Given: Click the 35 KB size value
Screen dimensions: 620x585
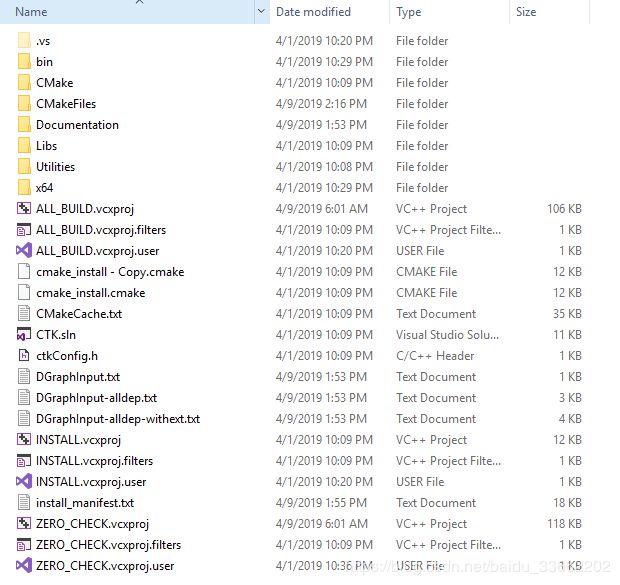Looking at the screenshot, I should pyautogui.click(x=567, y=314).
